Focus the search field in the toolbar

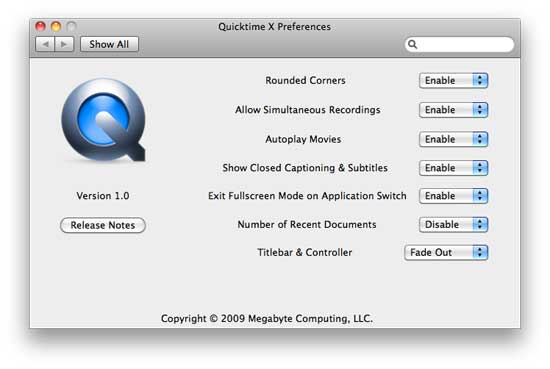459,45
